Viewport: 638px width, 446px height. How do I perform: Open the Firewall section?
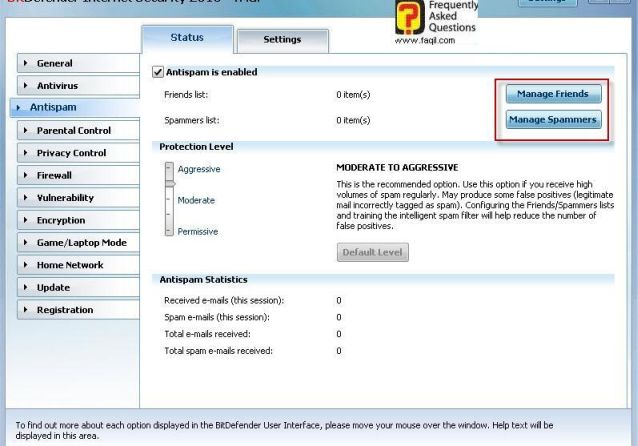(x=78, y=175)
